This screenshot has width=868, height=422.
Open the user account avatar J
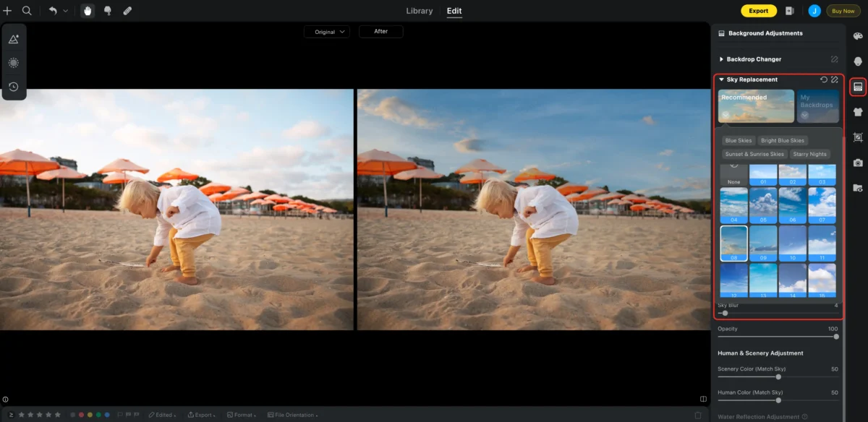click(814, 11)
